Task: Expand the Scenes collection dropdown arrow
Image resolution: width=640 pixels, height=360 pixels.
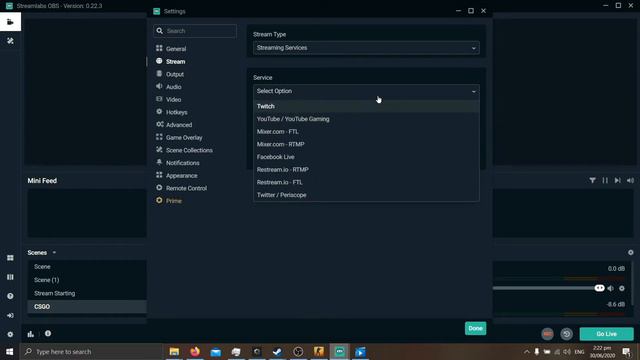Action: [54, 253]
